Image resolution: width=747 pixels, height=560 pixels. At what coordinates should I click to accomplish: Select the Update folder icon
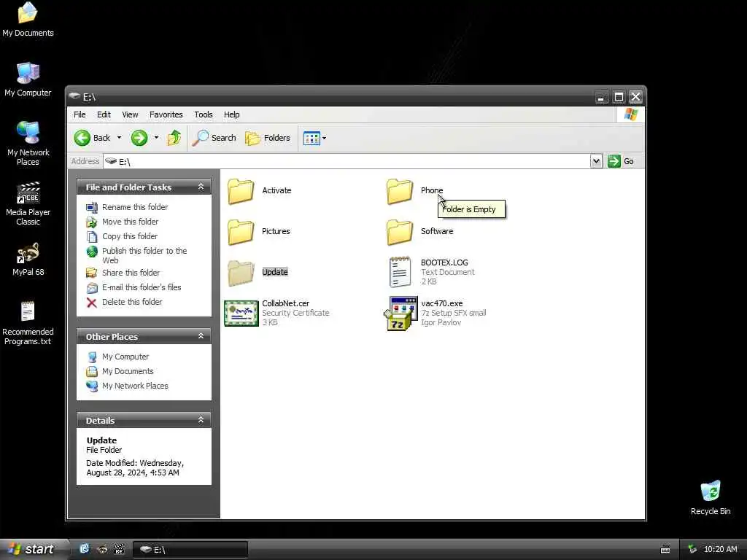[241, 273]
